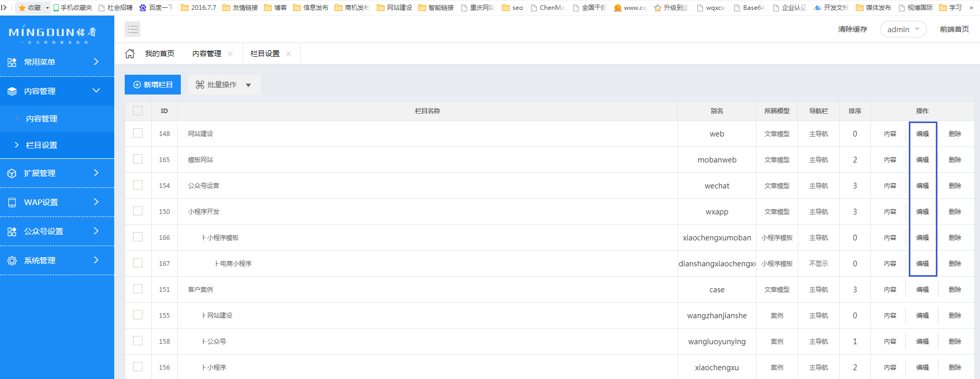The width and height of the screenshot is (980, 379).
Task: Click 编辑 for row 148 网站建设
Action: (922, 134)
